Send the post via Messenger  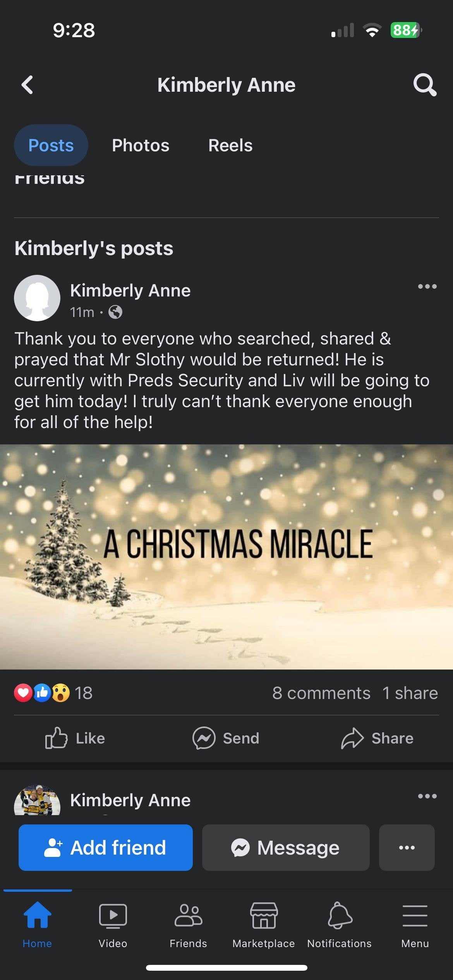226,738
